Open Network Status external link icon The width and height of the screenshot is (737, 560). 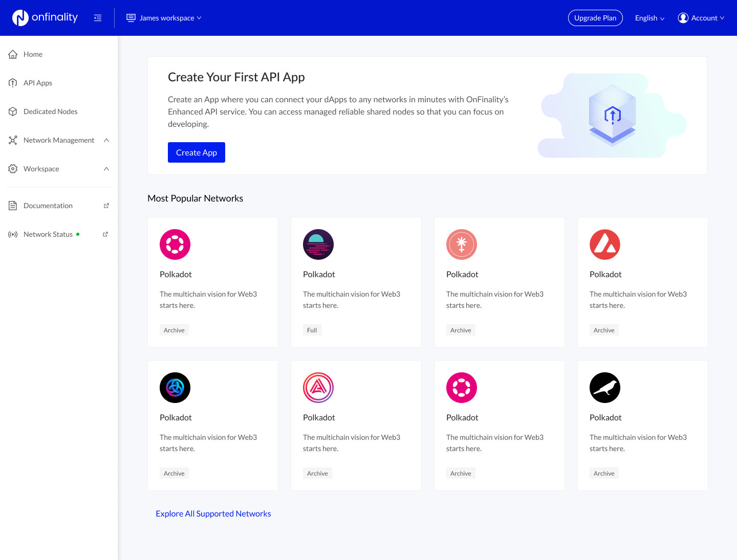tap(105, 234)
